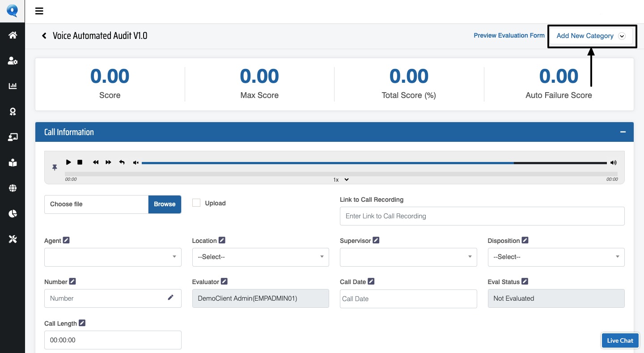The width and height of the screenshot is (644, 353).
Task: Enable the Upload checkbox
Action: (x=196, y=203)
